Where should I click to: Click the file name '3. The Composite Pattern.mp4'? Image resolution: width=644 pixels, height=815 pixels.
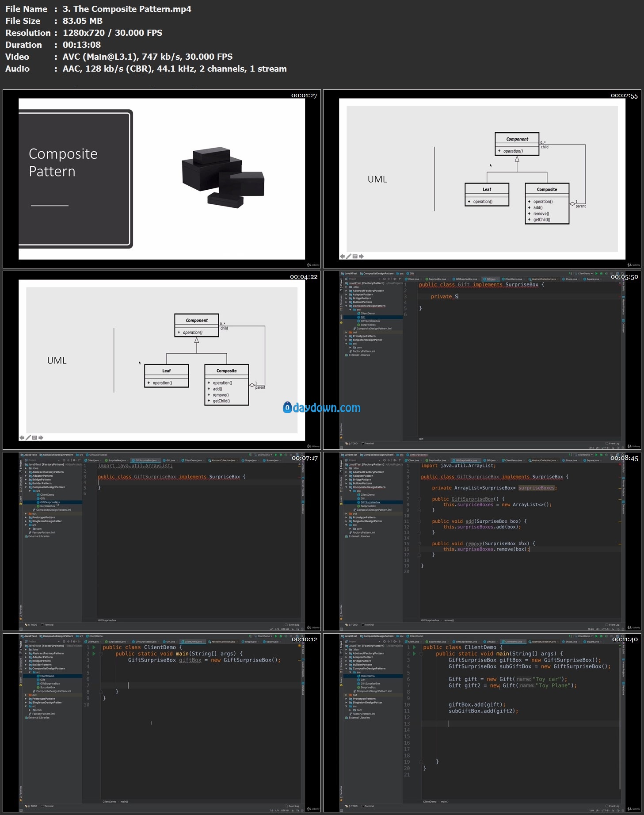(x=127, y=9)
